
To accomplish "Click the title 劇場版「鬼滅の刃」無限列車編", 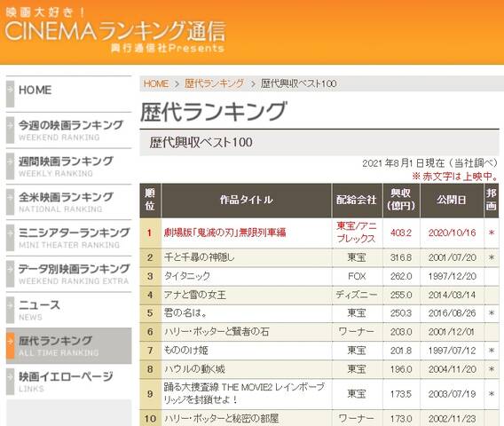I will (x=225, y=233).
